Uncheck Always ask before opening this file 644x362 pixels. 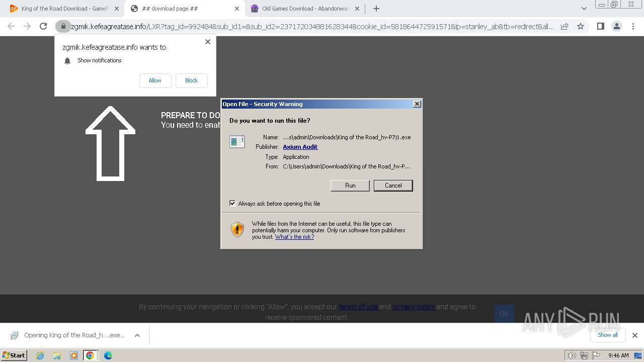pos(232,204)
